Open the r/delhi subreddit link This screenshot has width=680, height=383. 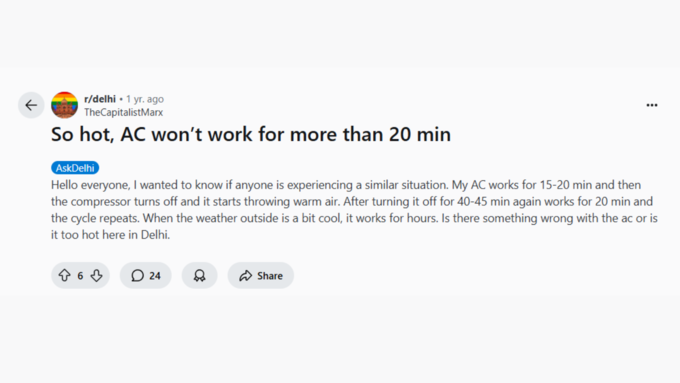tap(100, 99)
